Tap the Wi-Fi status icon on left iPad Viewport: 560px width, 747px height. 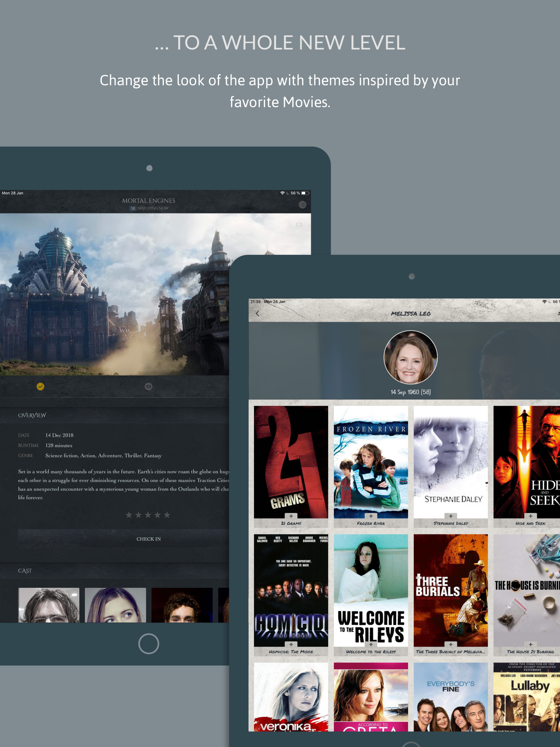coord(282,193)
